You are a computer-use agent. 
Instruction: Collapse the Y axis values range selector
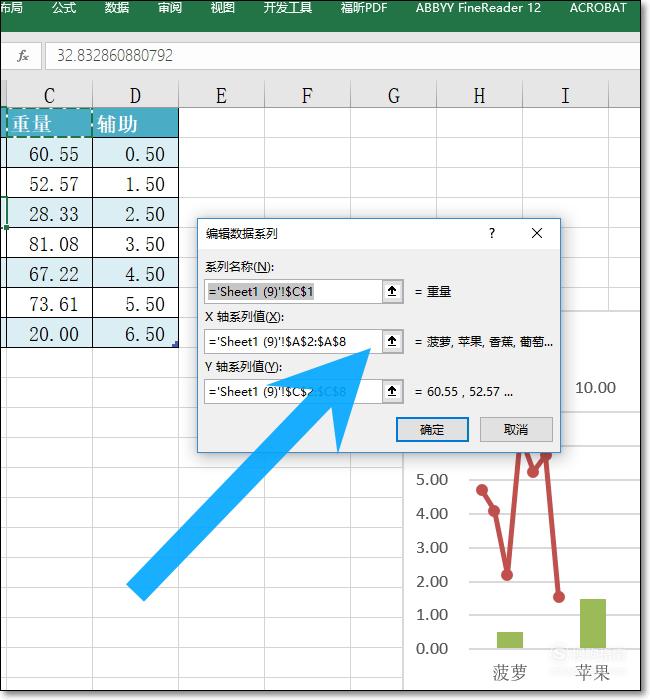pos(392,392)
